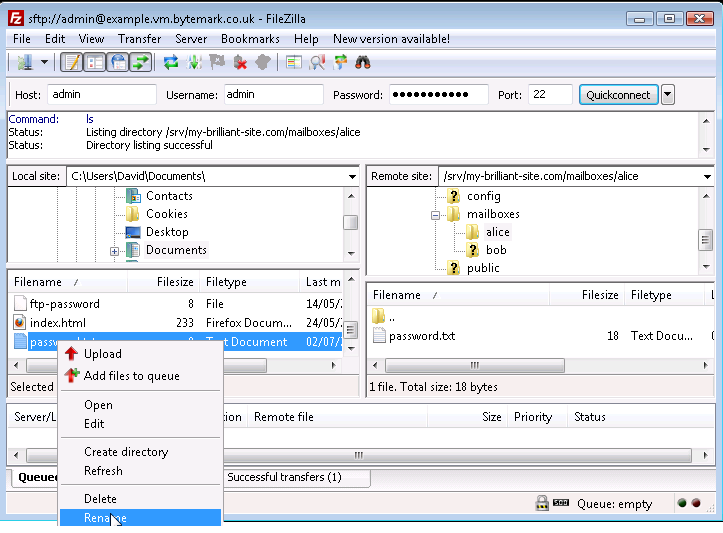Choose Rename from context menu
This screenshot has width=723, height=533.
pos(140,518)
